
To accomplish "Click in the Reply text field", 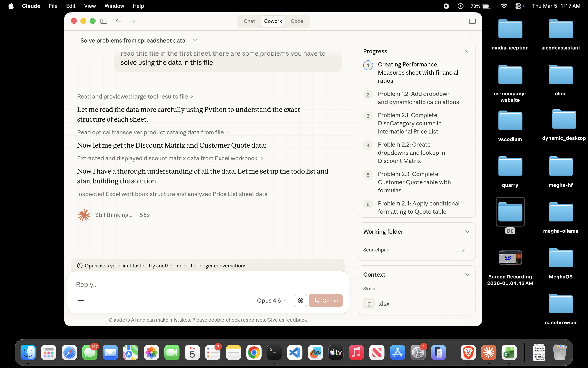I will pyautogui.click(x=208, y=285).
